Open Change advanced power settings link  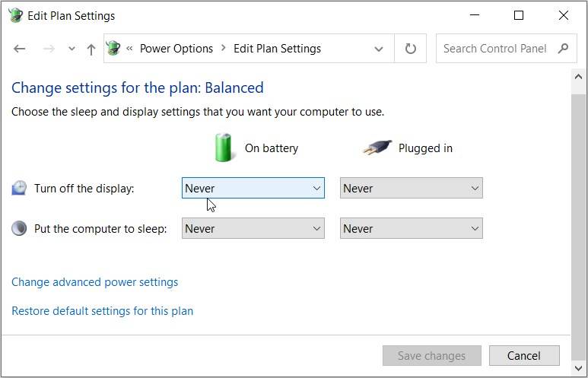(x=95, y=282)
